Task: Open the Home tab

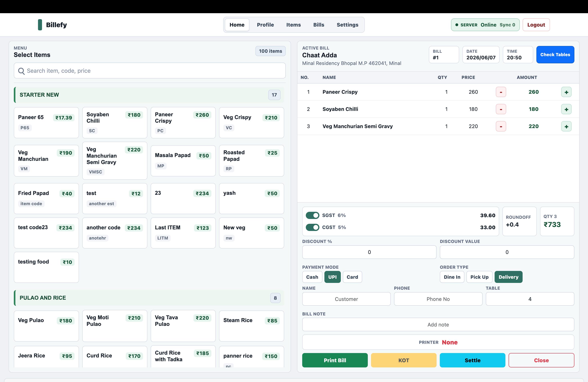Action: 237,25
